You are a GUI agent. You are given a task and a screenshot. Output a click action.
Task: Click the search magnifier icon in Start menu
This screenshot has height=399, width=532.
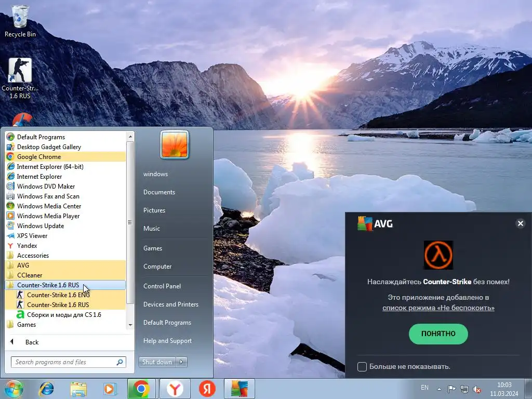point(120,362)
